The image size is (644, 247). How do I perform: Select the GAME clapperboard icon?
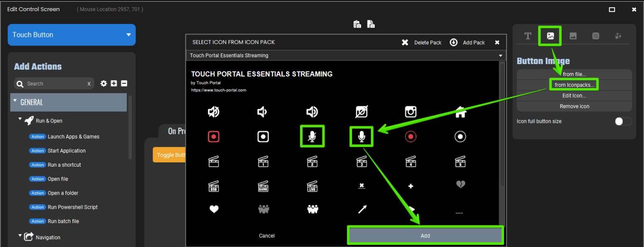pos(263,186)
